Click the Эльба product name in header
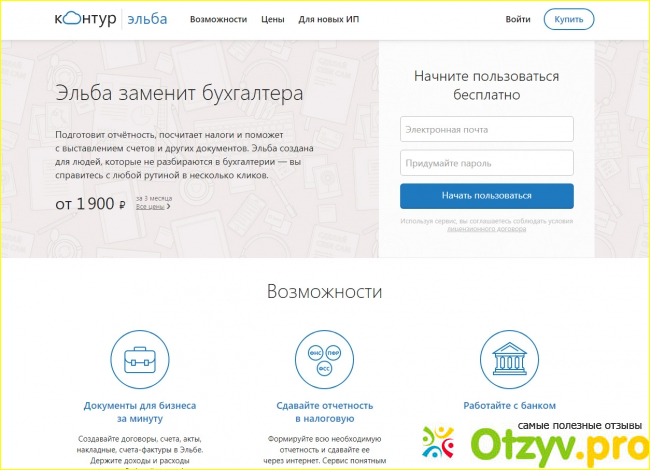The width and height of the screenshot is (650, 470). 148,19
